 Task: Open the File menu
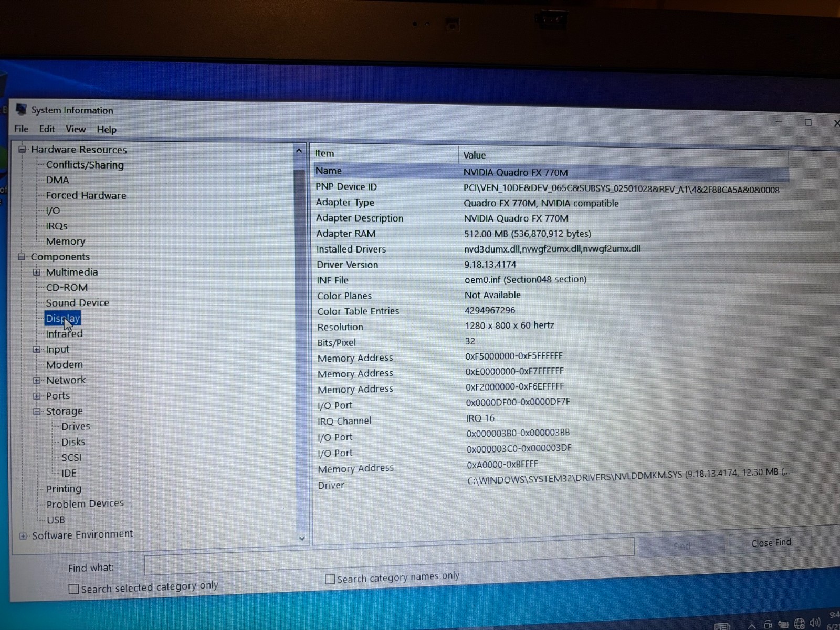pyautogui.click(x=21, y=129)
